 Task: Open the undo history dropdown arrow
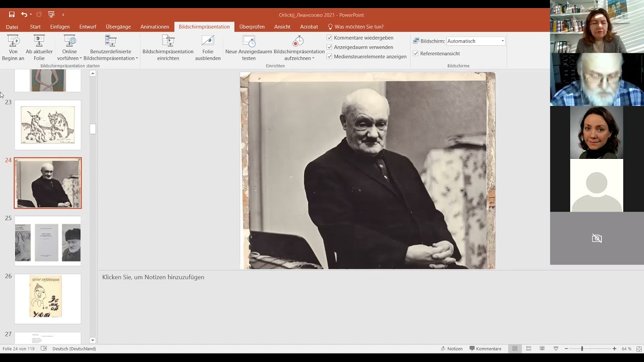(31, 15)
